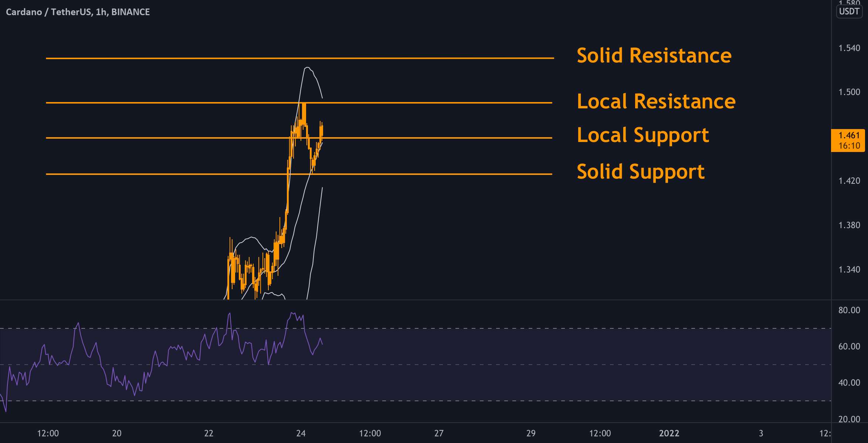Click the USDT currency button

tap(849, 11)
